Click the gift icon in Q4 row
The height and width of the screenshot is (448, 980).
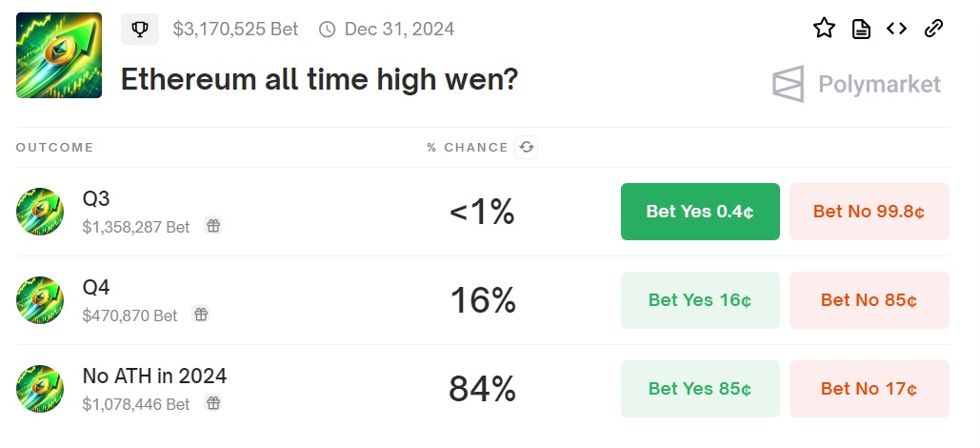coord(201,315)
